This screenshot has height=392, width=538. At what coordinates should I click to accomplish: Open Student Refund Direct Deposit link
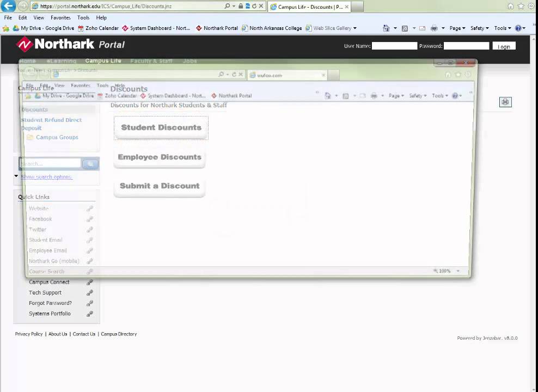click(52, 124)
